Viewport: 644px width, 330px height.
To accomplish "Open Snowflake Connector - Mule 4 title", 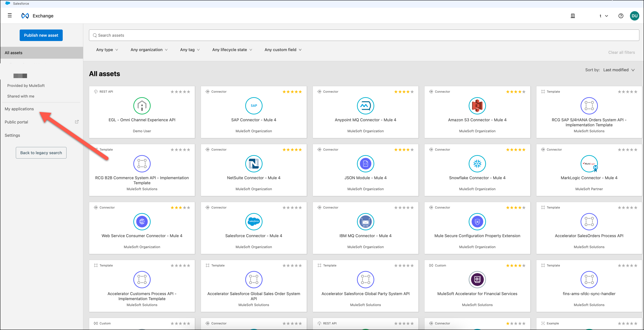I will [x=477, y=178].
